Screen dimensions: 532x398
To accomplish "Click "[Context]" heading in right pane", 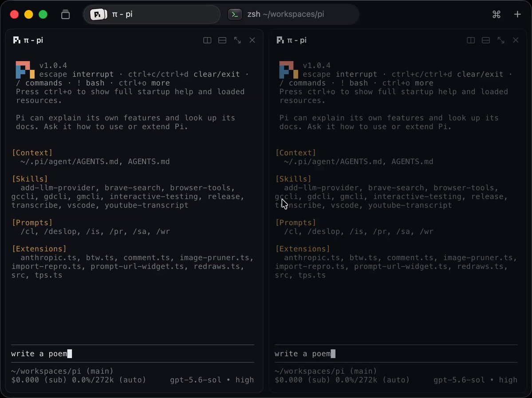I will [x=296, y=153].
